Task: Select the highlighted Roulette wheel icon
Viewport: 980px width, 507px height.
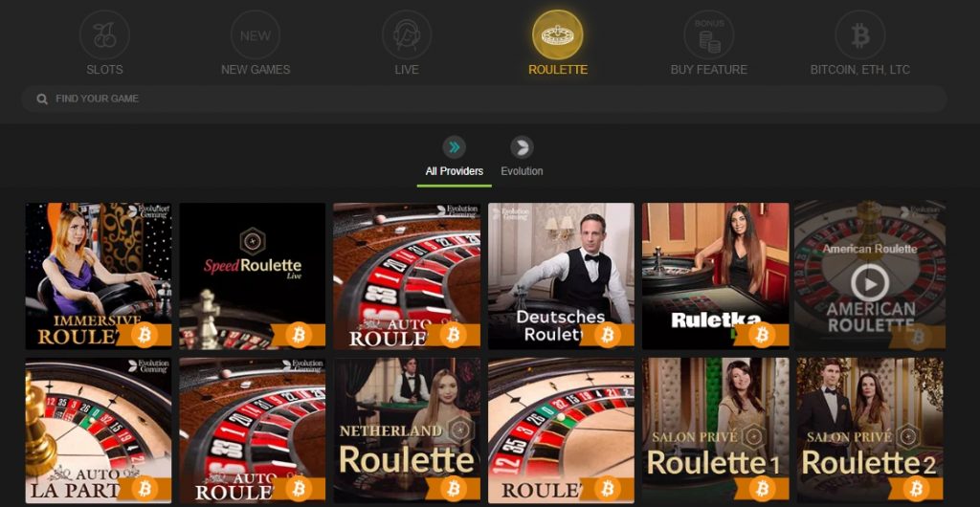Action: [x=558, y=35]
